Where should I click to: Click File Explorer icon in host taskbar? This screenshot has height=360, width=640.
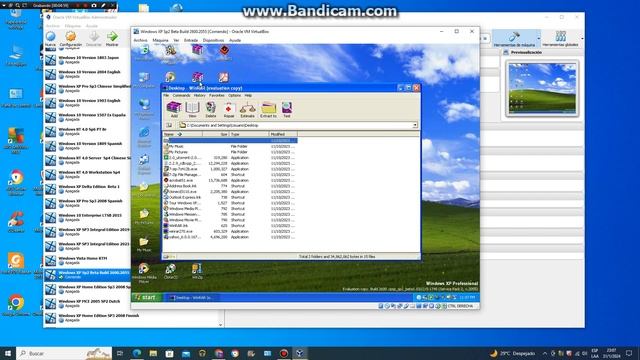tap(153, 353)
